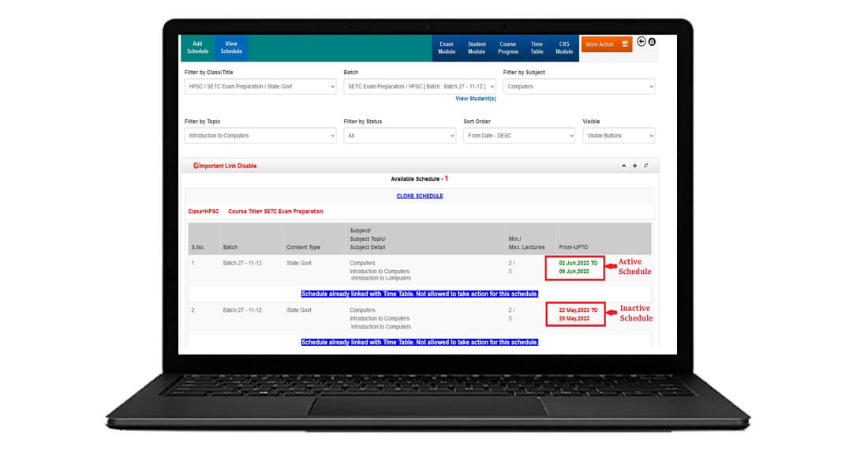Click the back arrow circle icon
Viewport: 868px width, 454px height.
(x=642, y=42)
